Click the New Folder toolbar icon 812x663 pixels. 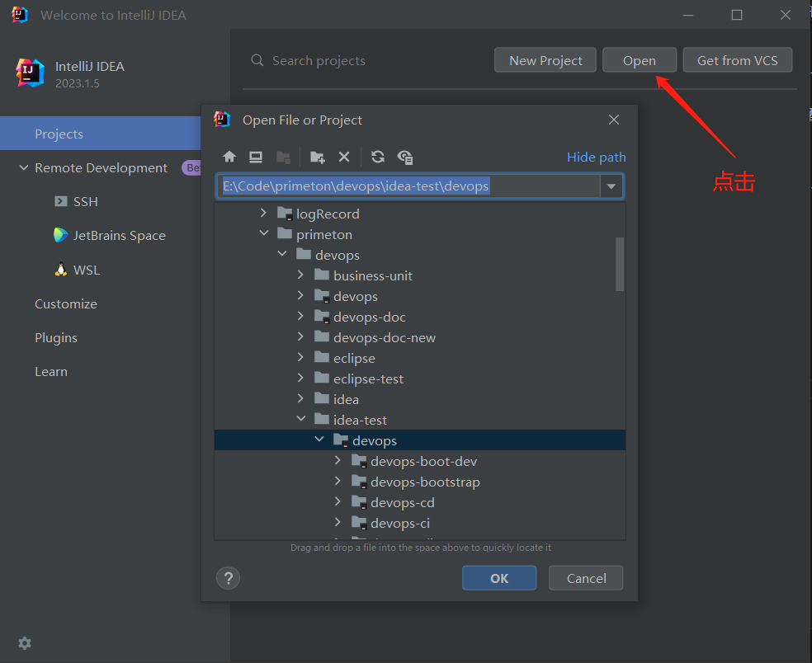(x=317, y=157)
